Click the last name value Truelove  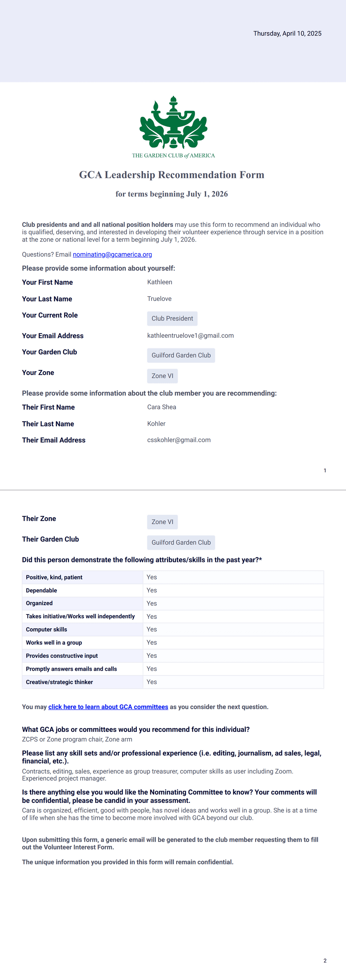159,299
